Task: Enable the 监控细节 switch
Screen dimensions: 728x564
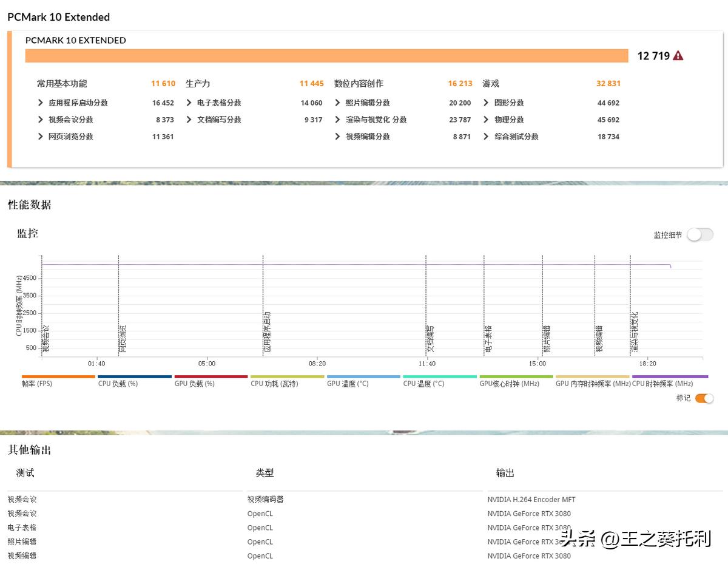Action: 699,234
